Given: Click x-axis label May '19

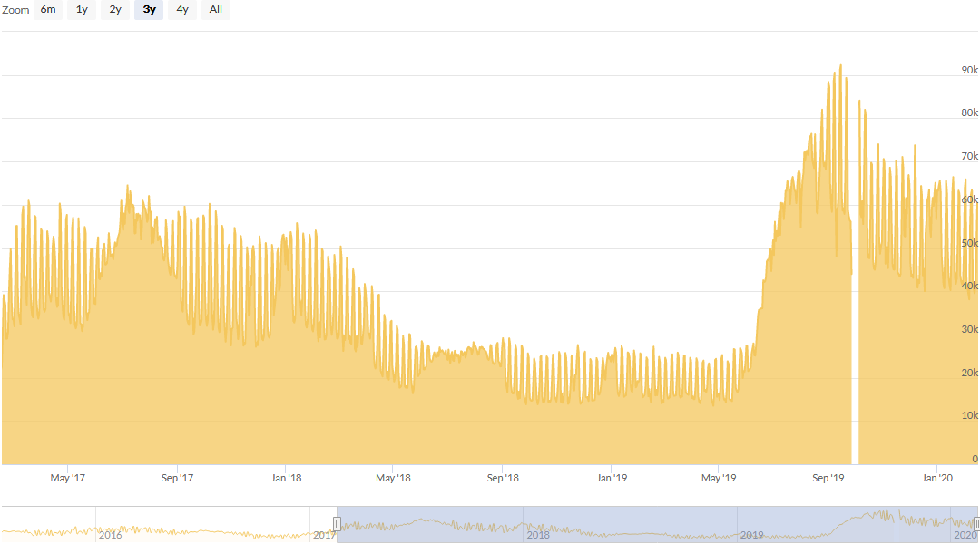Looking at the screenshot, I should click(719, 478).
